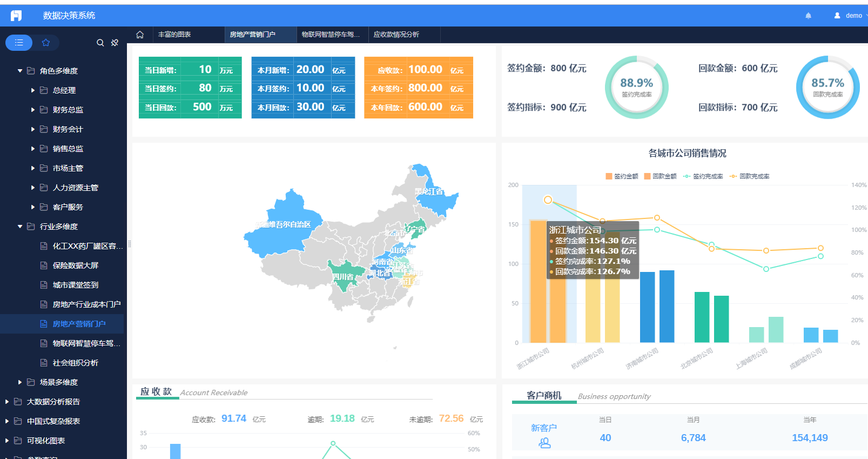868x459 pixels.
Task: Expand the 客户服务 folder
Action: 33,207
